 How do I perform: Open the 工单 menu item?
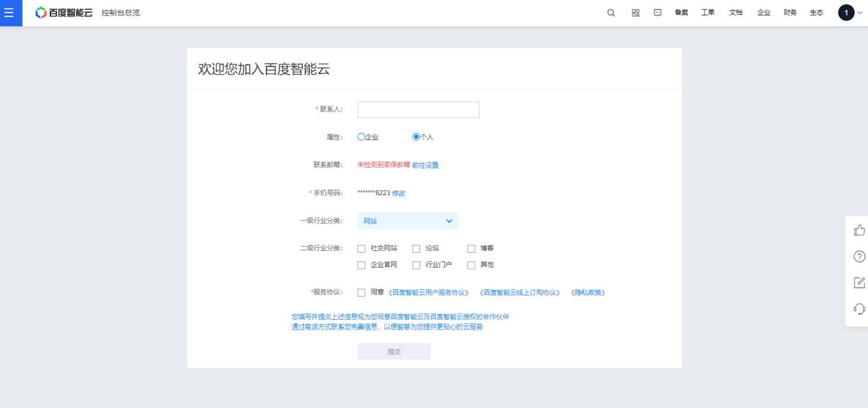708,13
